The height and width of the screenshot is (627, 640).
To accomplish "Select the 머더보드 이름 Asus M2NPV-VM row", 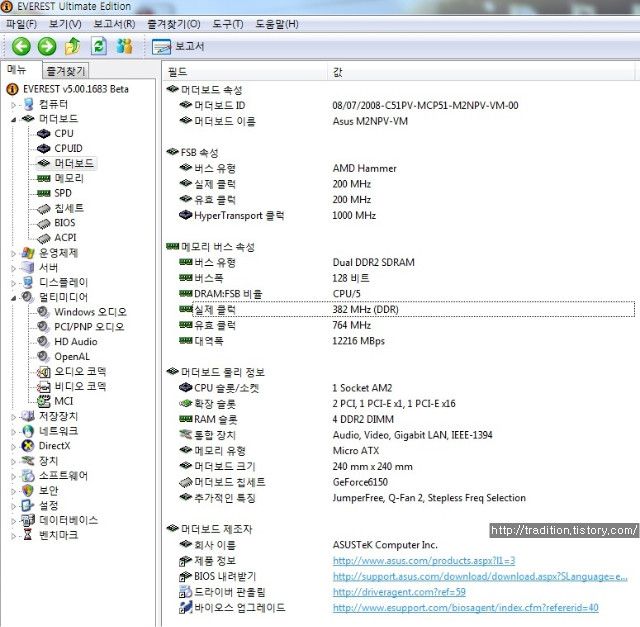I will pos(407,121).
